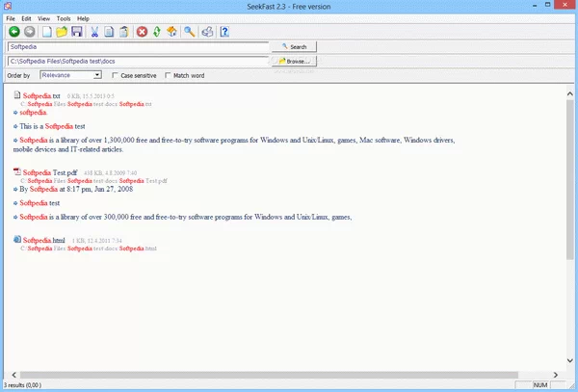This screenshot has width=578, height=392.
Task: Click file path under Softpedia.html result
Action: 89,248
